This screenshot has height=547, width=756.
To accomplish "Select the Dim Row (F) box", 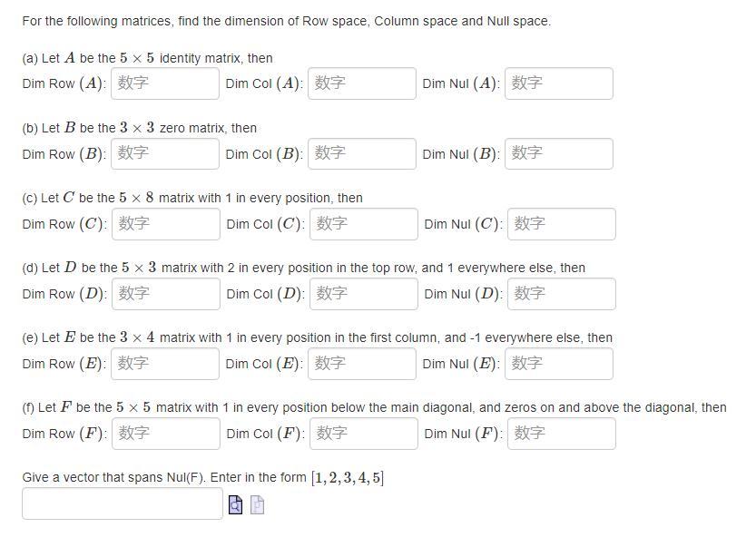I will point(164,433).
